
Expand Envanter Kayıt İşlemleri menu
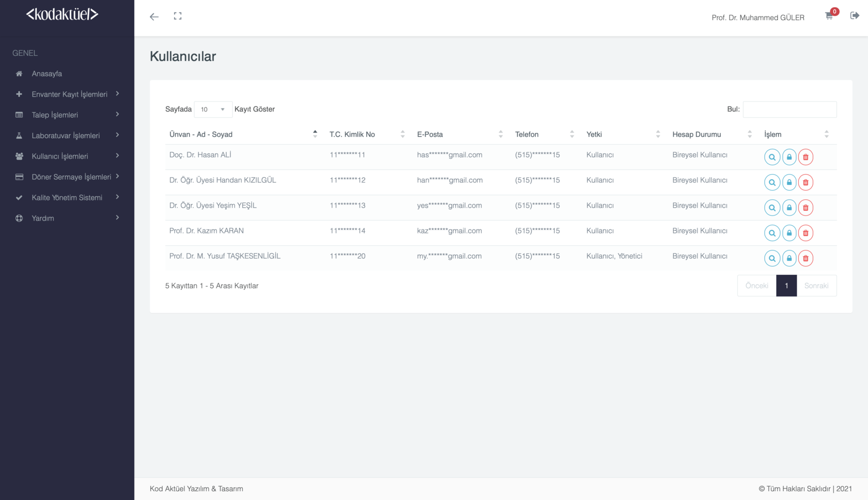click(x=69, y=94)
